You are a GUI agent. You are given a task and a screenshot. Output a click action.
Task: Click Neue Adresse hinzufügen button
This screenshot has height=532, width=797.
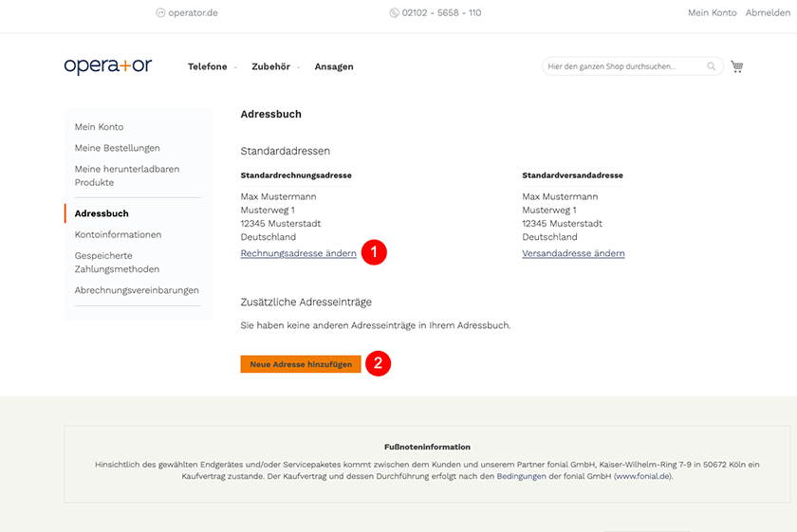pos(301,364)
